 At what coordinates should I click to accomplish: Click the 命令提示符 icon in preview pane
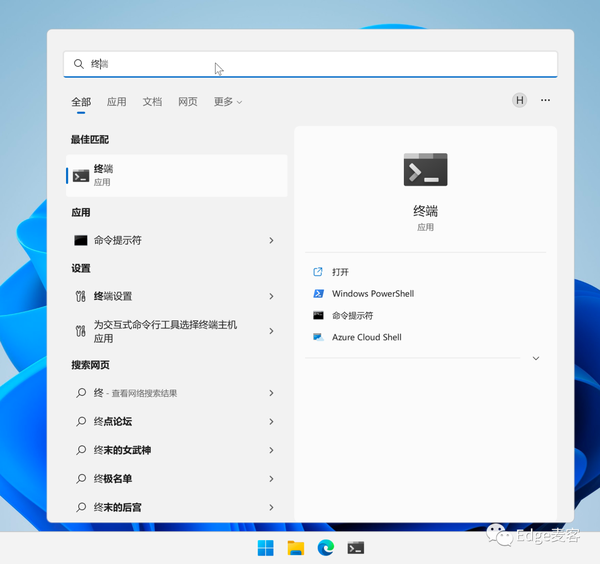tap(318, 315)
